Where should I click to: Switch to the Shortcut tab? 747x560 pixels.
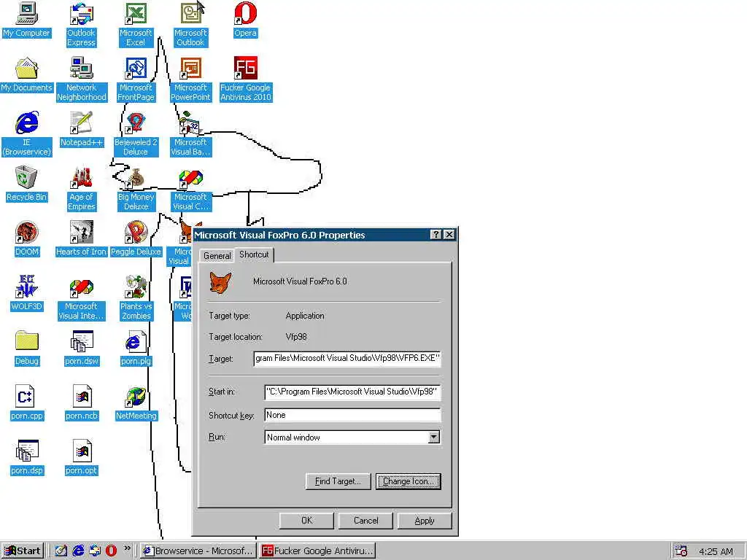click(x=254, y=254)
